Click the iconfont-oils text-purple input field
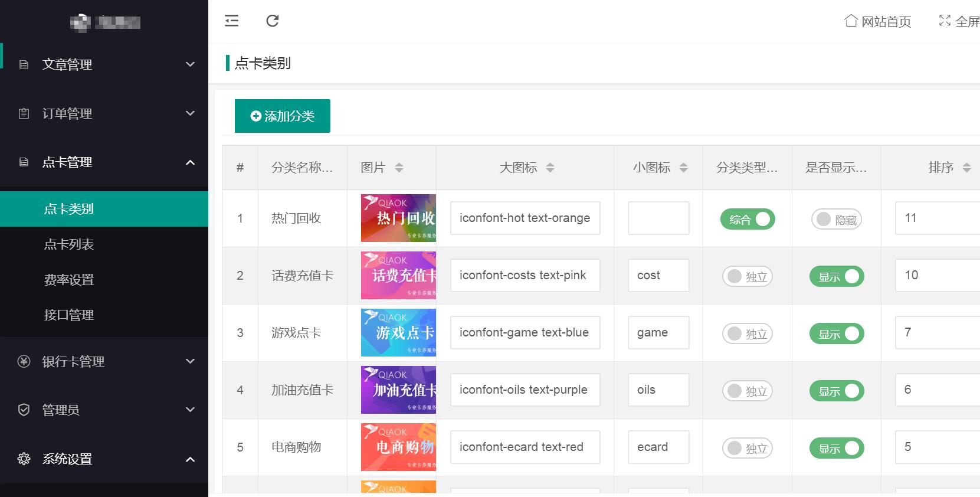Viewport: 980px width, 497px height. tap(525, 390)
